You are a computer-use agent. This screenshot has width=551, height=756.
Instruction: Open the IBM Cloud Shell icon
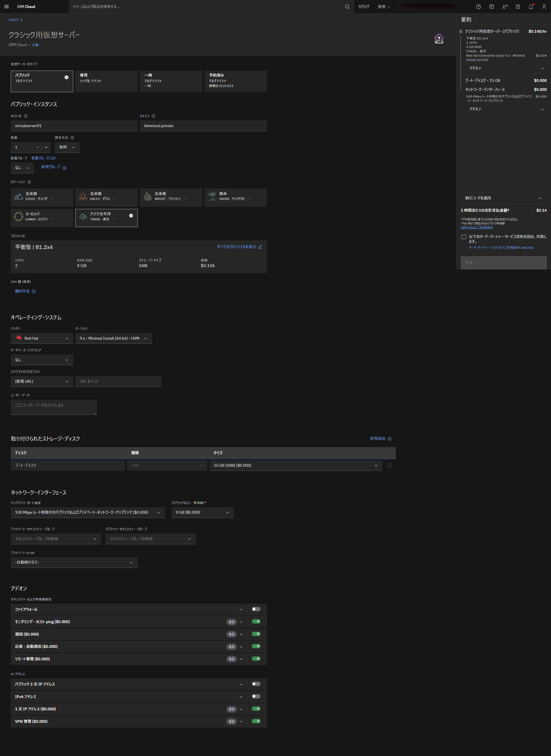tap(491, 7)
